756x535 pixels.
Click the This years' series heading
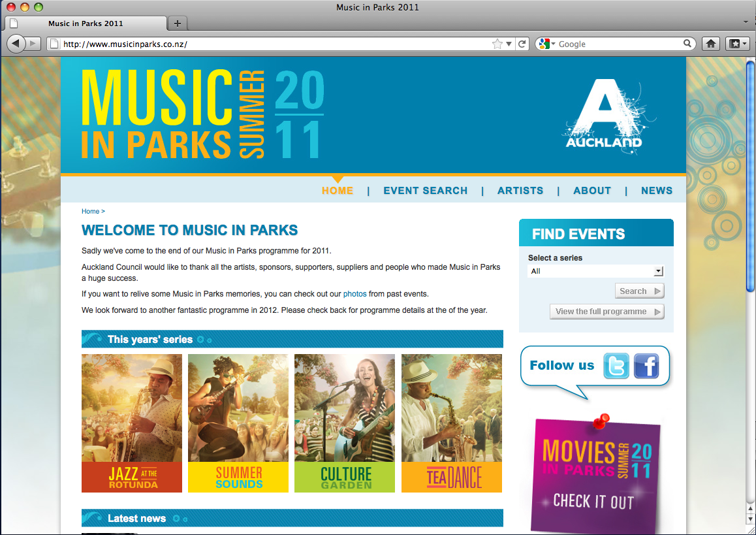pyautogui.click(x=150, y=339)
